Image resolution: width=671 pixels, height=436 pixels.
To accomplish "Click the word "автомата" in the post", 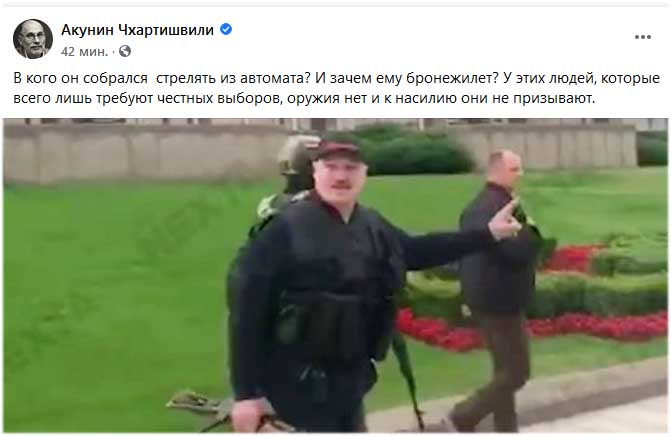I will (275, 78).
